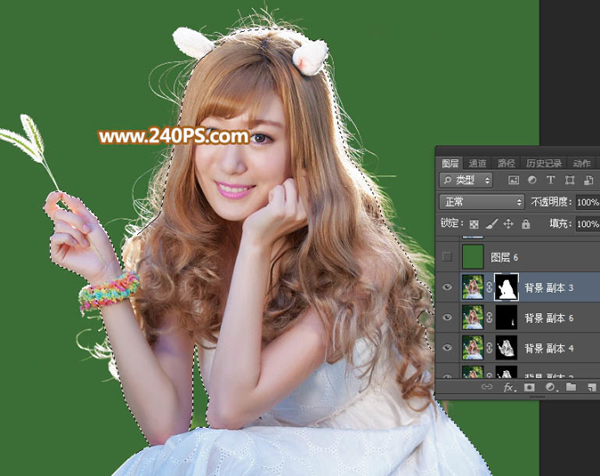The width and height of the screenshot is (600, 476).
Task: Select the 背景 副本 4 image thumbnail
Action: (x=473, y=348)
